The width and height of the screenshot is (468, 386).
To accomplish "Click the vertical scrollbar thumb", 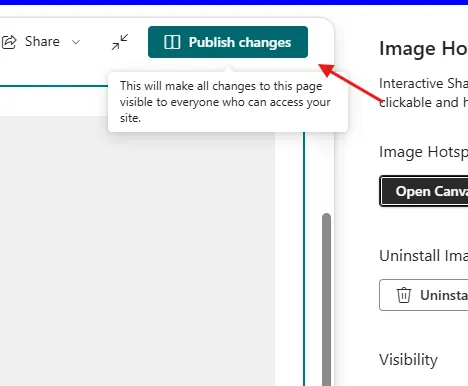I will point(326,299).
